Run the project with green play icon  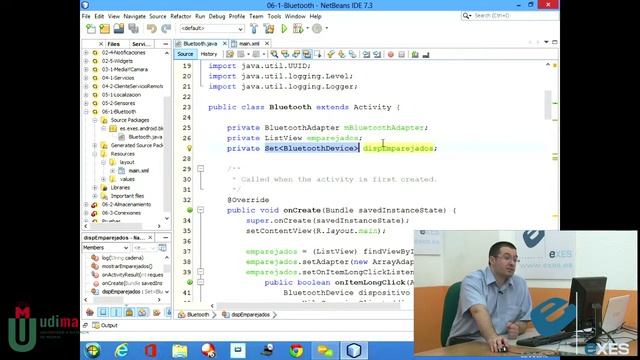pos(284,29)
